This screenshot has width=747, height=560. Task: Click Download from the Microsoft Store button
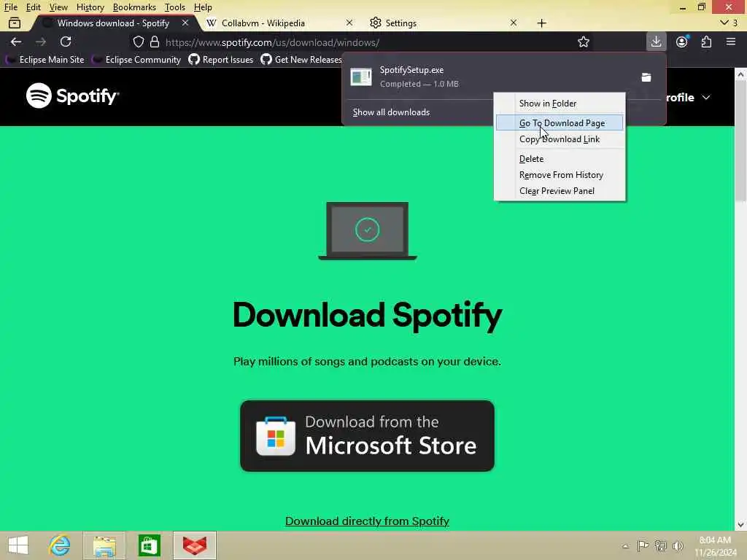(368, 436)
